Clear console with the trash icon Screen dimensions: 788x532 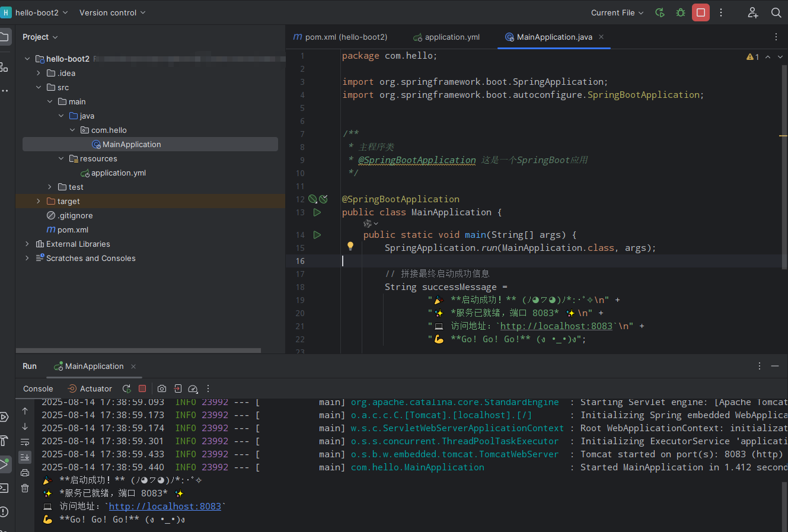point(25,488)
